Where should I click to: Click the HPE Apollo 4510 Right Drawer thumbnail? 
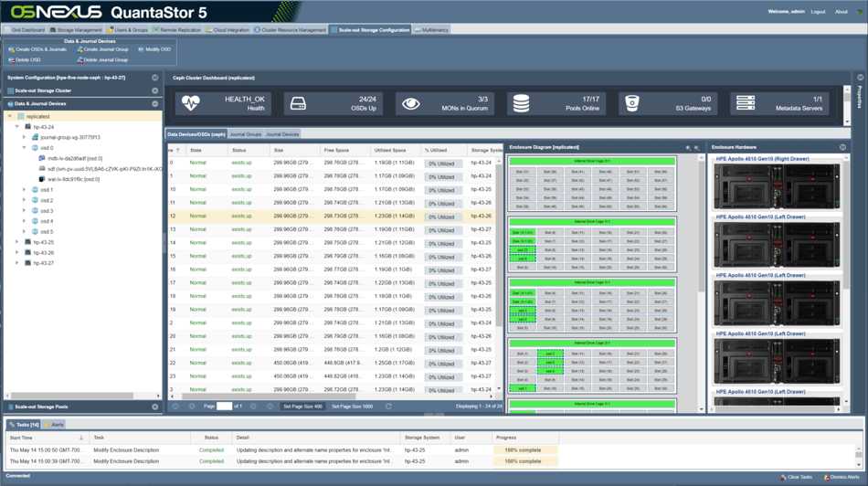[x=776, y=186]
